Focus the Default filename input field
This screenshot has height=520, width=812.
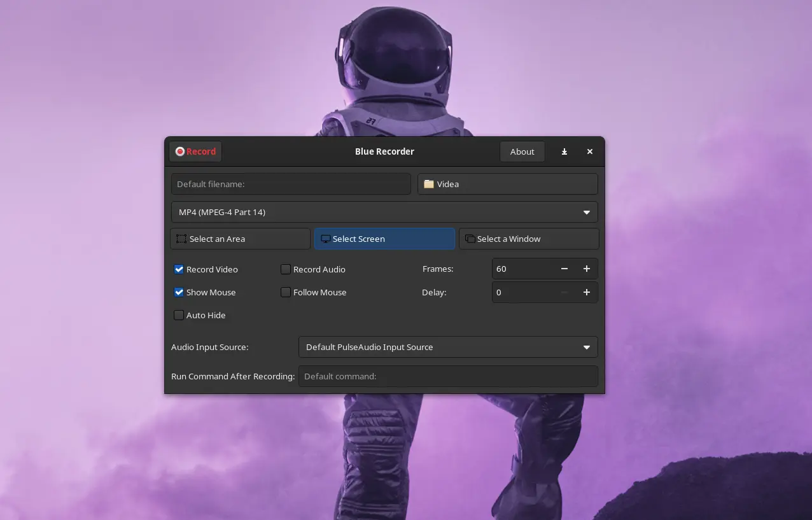click(291, 184)
